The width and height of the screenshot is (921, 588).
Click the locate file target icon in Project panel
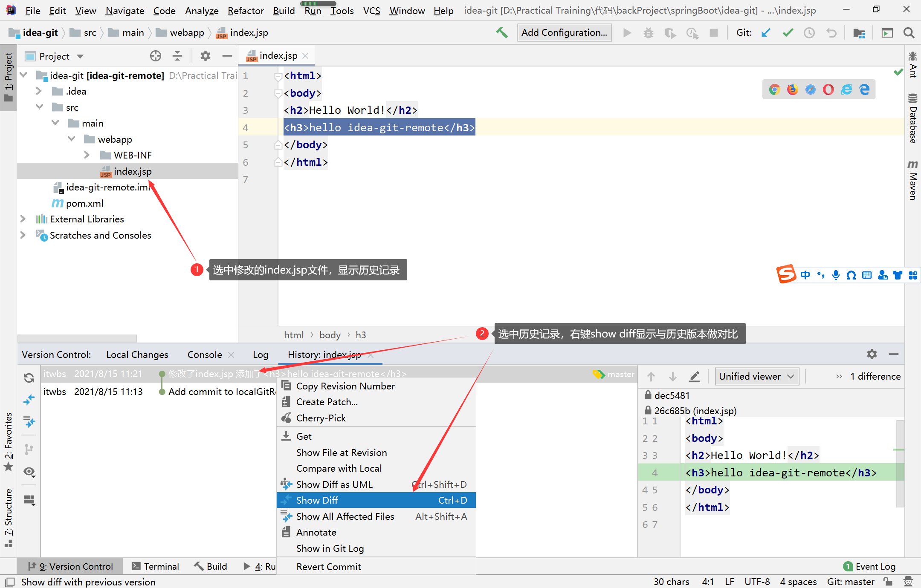(156, 56)
